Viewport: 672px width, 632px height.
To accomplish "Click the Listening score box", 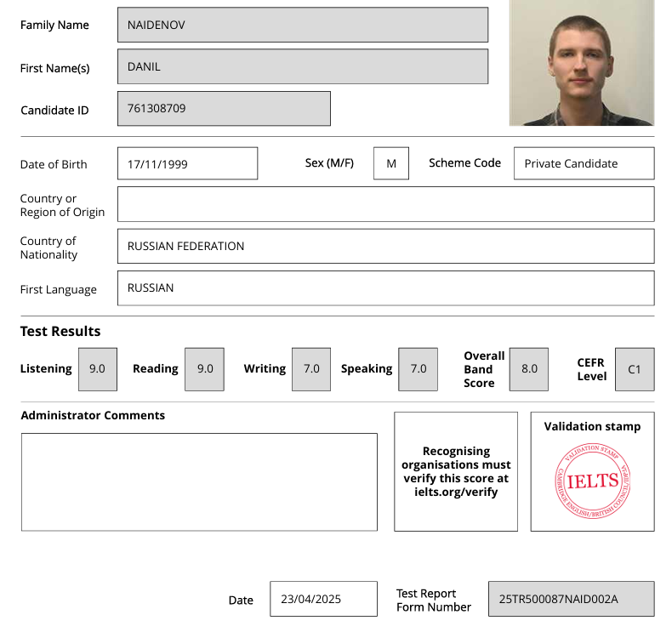I will pyautogui.click(x=97, y=369).
